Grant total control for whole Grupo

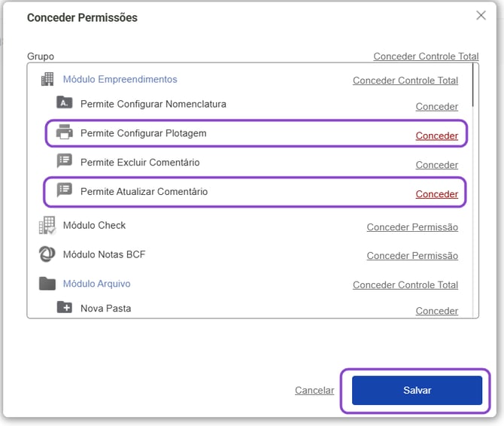click(x=426, y=56)
